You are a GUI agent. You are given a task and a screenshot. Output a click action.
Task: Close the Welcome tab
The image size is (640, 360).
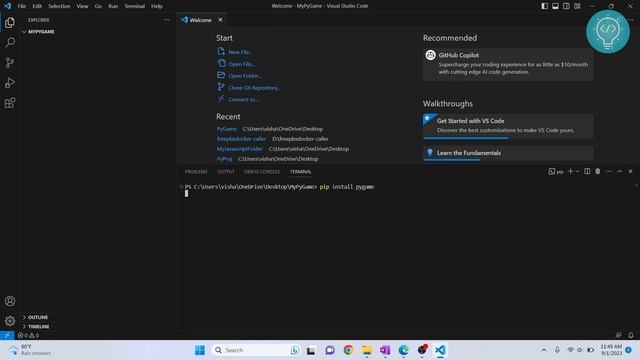pos(220,20)
